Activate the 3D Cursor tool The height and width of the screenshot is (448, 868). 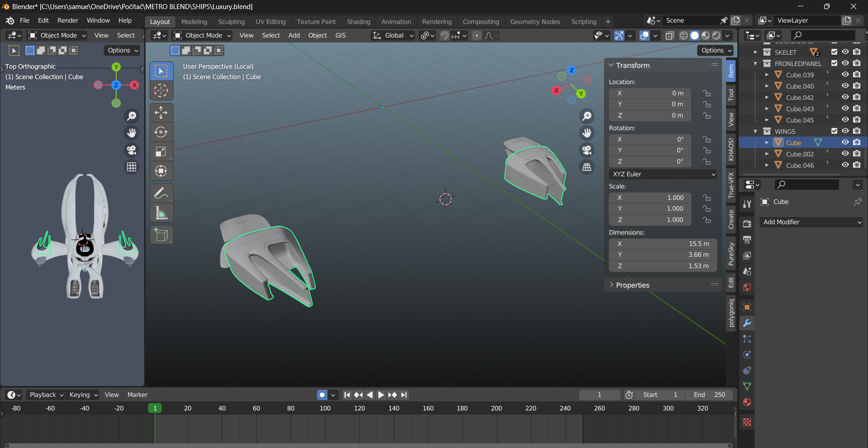(x=161, y=90)
